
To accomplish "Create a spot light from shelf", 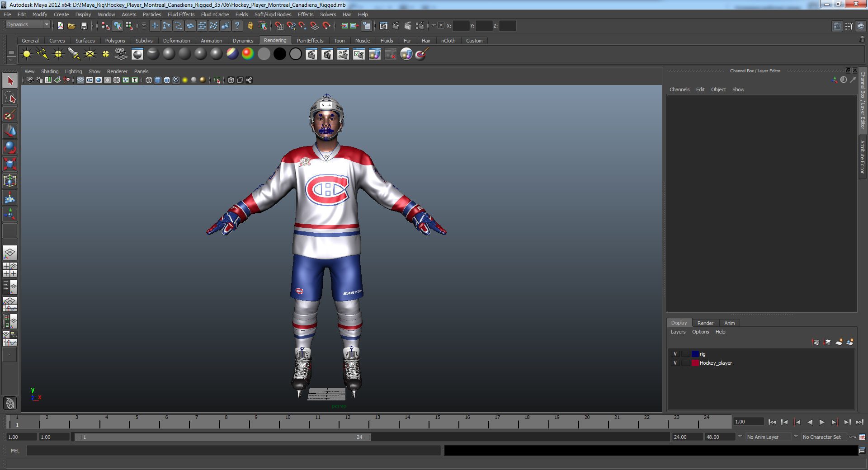I will [x=74, y=54].
